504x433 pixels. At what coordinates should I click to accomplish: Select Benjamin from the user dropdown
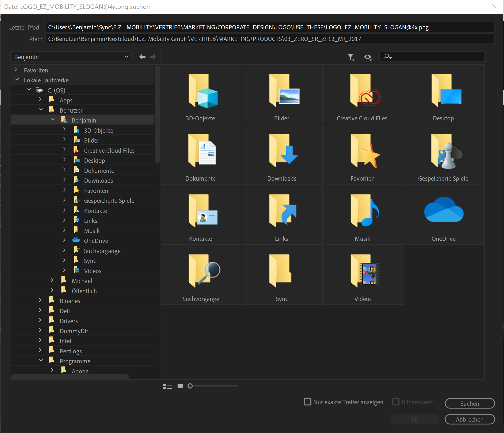point(70,57)
